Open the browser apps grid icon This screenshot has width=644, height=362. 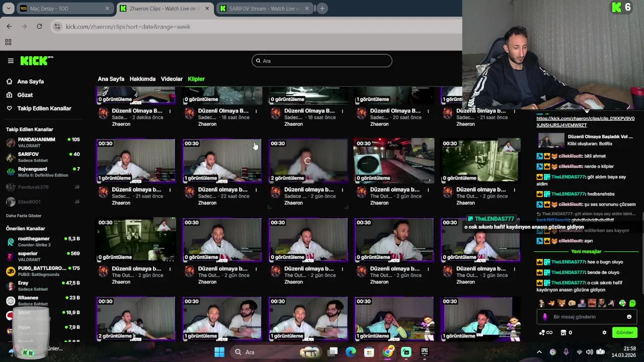coord(8,42)
